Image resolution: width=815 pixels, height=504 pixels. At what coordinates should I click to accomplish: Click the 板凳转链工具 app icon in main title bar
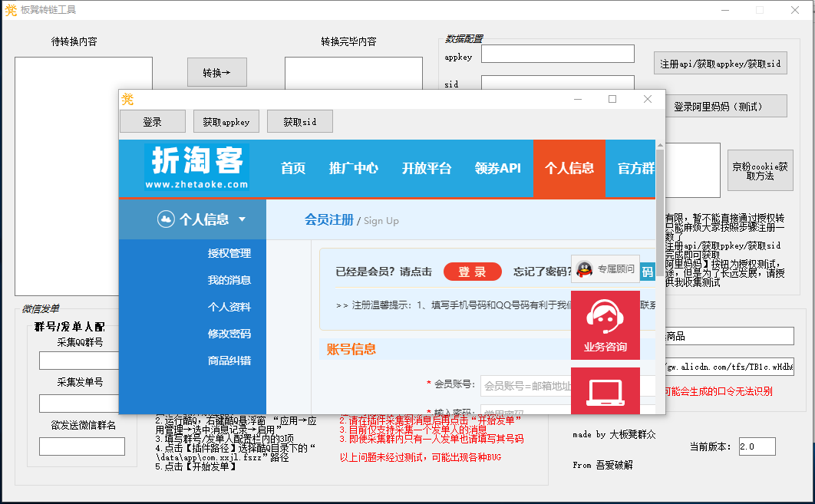click(11, 10)
